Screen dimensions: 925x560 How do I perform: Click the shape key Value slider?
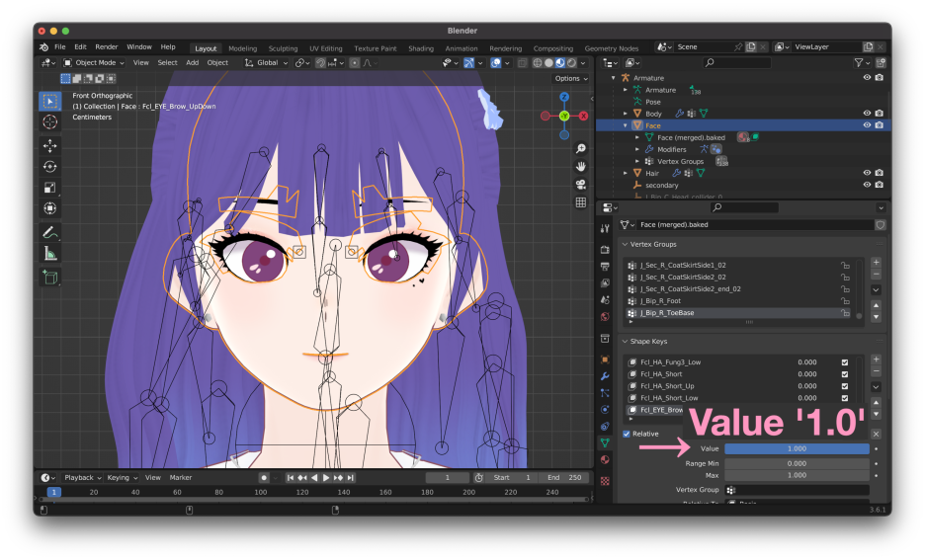(797, 448)
